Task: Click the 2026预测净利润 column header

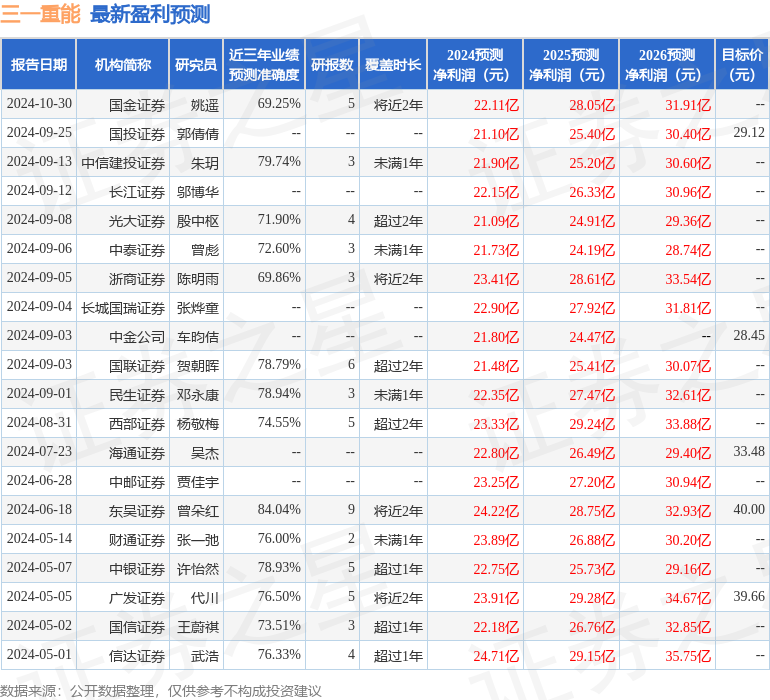Action: point(667,64)
